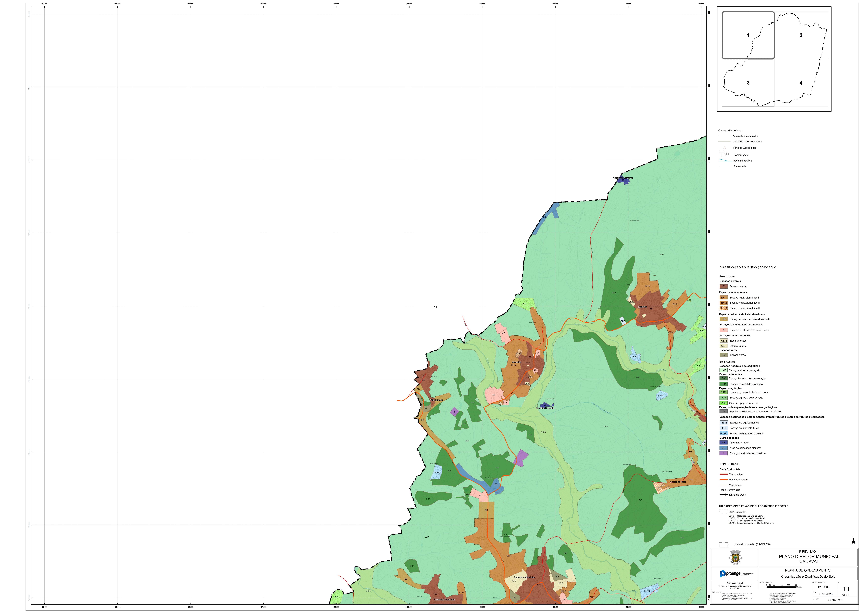Click the Casal da Boavista map label
The height and width of the screenshot is (614, 868).
pyautogui.click(x=545, y=408)
